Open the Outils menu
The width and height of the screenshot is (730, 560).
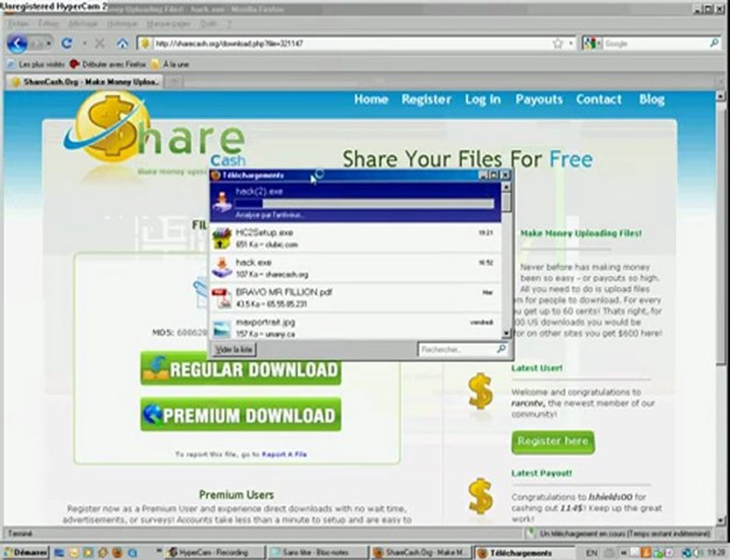(x=208, y=23)
